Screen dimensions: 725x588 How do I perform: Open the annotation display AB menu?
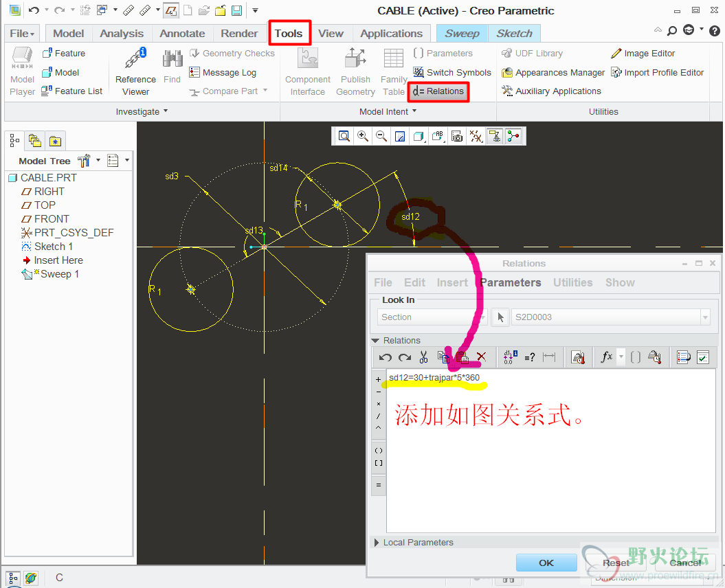(438, 136)
